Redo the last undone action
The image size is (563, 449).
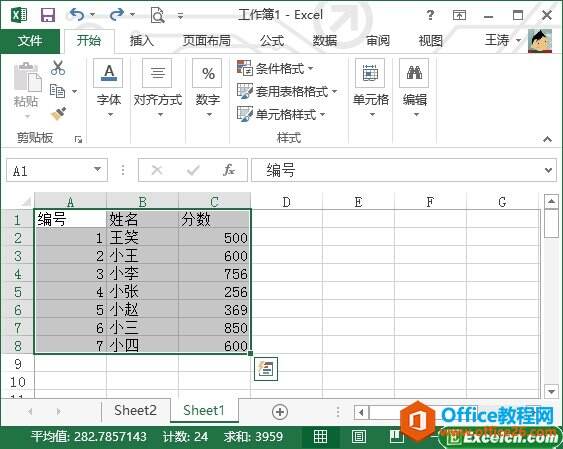tap(117, 15)
